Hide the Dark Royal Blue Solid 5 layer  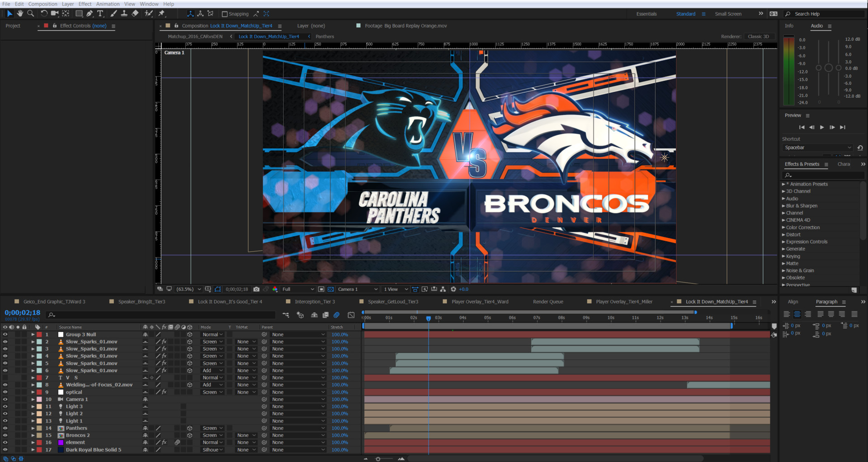click(5, 450)
